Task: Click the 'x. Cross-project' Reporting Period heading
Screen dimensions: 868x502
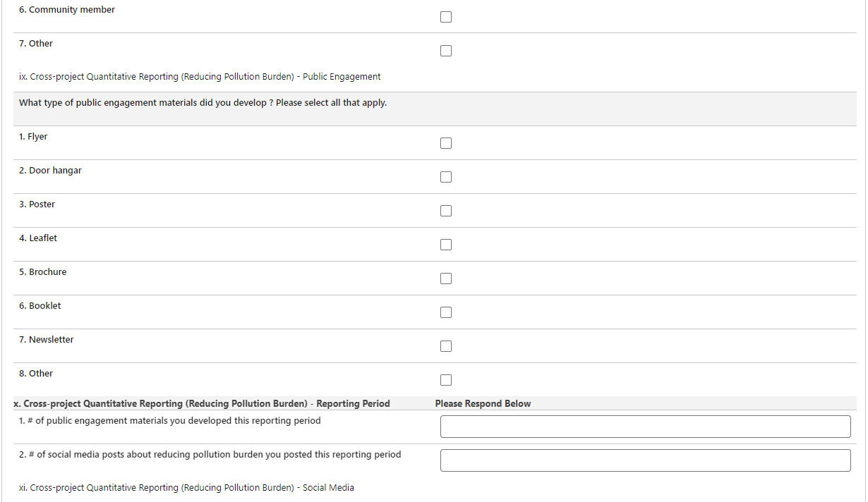Action: click(202, 404)
